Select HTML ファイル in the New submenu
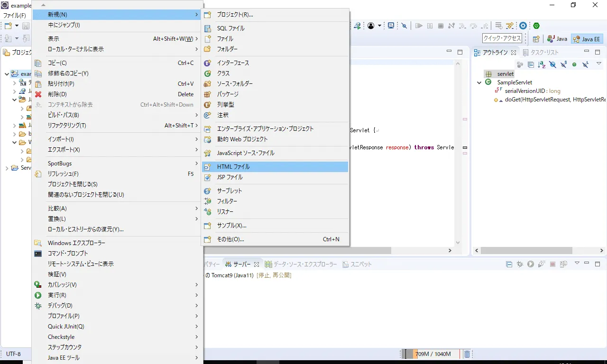607x364 pixels. (275, 167)
